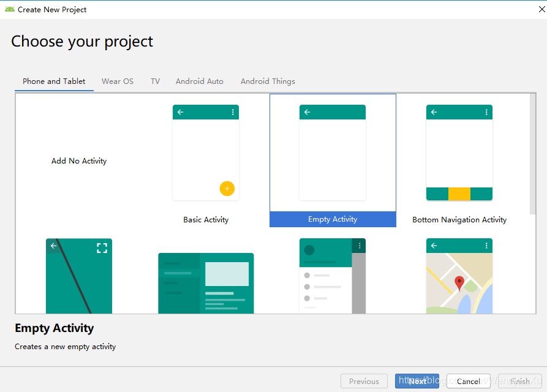Click the fullscreen expand icon in the dark preview

(x=102, y=247)
